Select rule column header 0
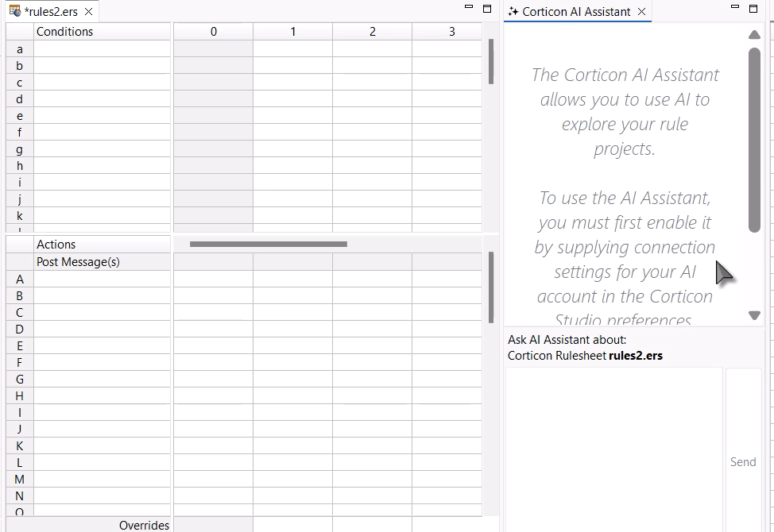 click(213, 32)
